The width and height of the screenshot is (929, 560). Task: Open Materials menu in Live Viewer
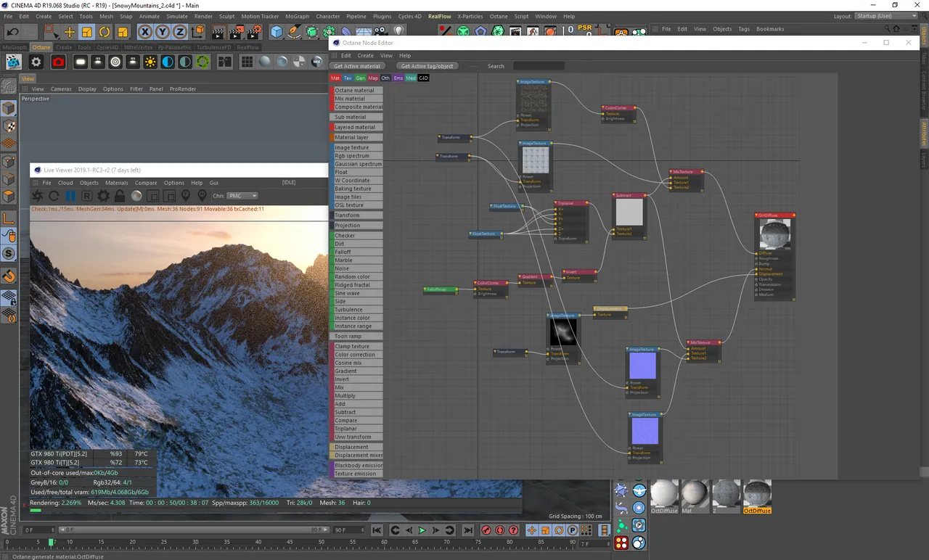click(x=116, y=183)
